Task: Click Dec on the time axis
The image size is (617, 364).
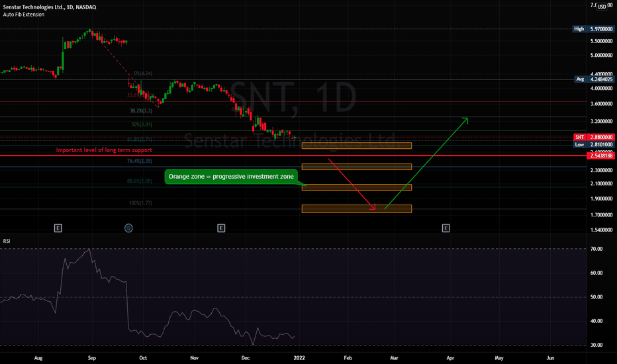Action: pyautogui.click(x=245, y=357)
